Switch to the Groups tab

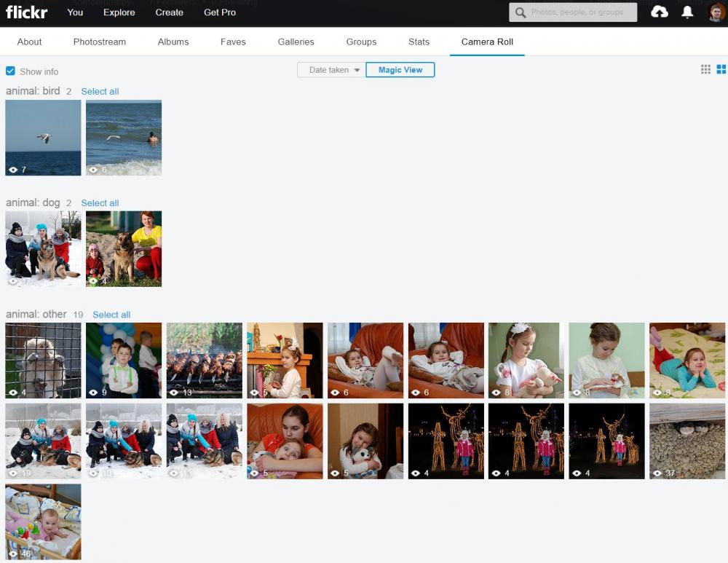pyautogui.click(x=361, y=42)
